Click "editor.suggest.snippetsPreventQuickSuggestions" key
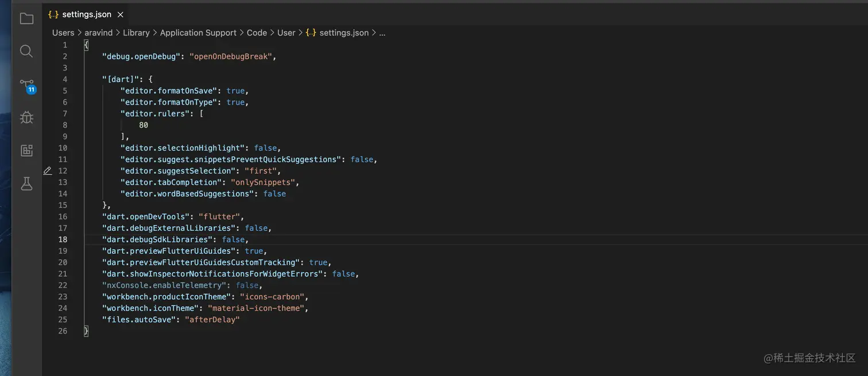 pyautogui.click(x=231, y=160)
